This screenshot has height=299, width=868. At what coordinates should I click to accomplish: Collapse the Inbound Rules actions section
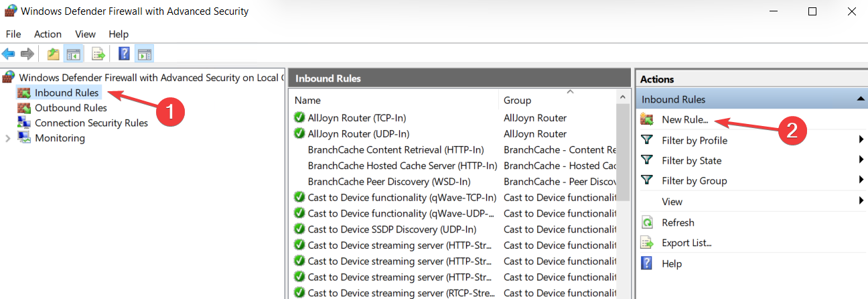tap(860, 99)
